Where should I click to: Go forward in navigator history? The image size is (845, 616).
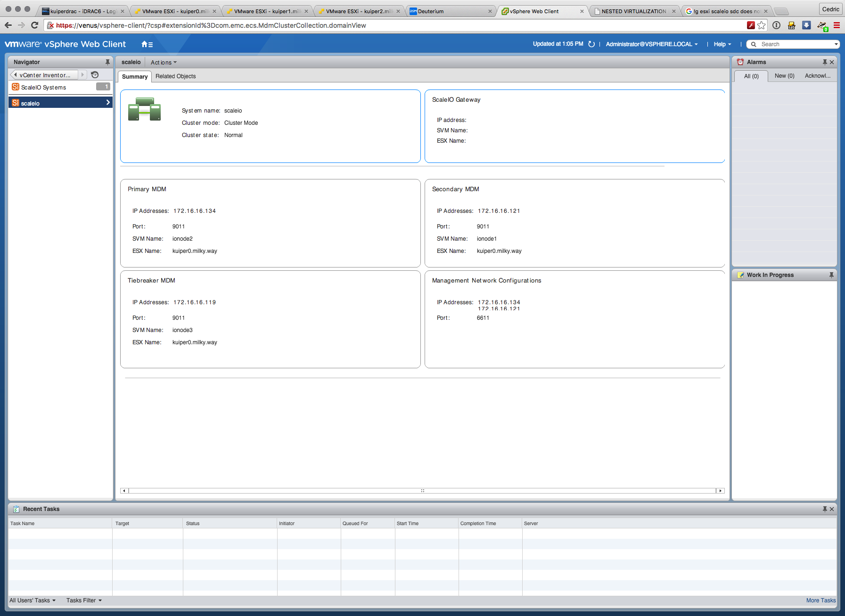tap(82, 75)
